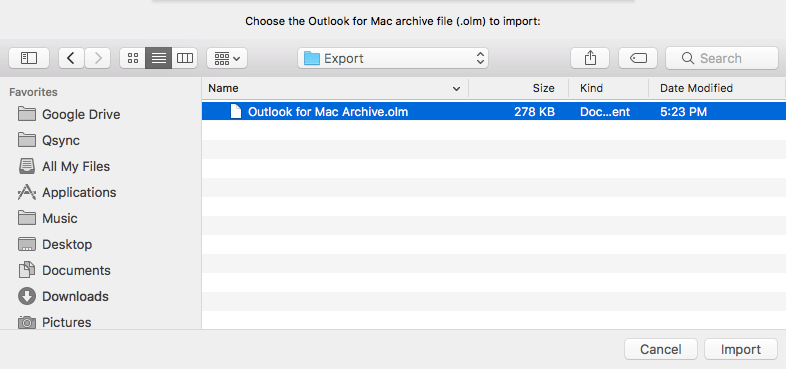Image resolution: width=786 pixels, height=369 pixels.
Task: Sort by Date Modified column header
Action: coord(716,88)
